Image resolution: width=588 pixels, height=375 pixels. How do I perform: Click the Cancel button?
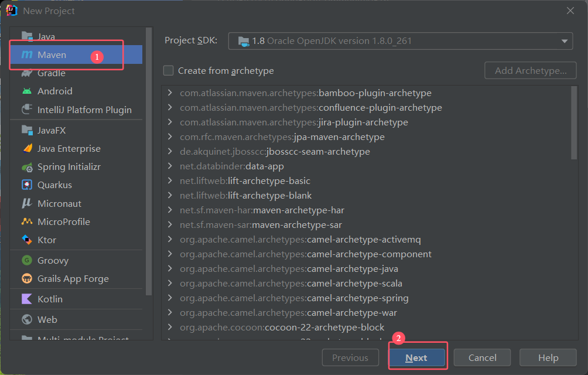click(x=482, y=358)
